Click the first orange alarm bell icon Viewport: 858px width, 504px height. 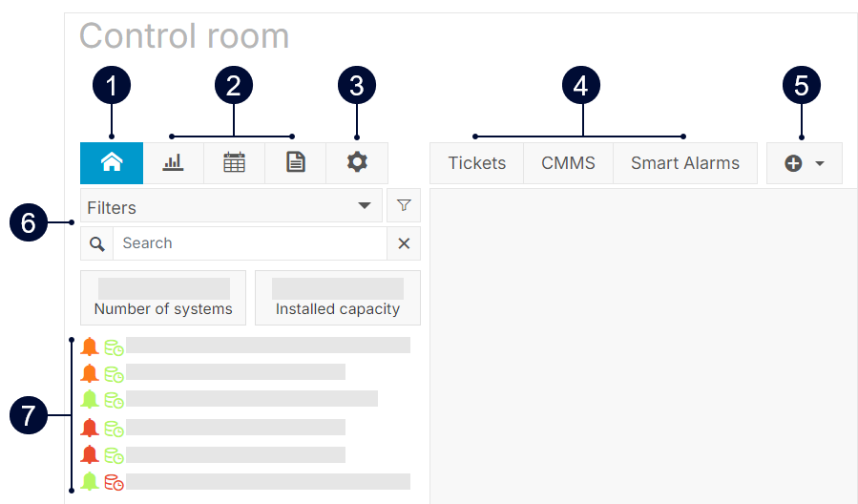(90, 346)
